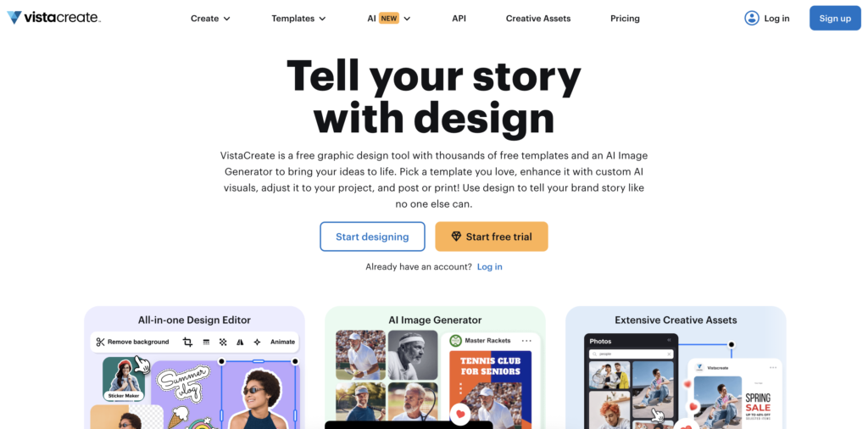This screenshot has width=868, height=429.
Task: Collapse the Photos panel double-arrow icon
Action: coord(669,341)
